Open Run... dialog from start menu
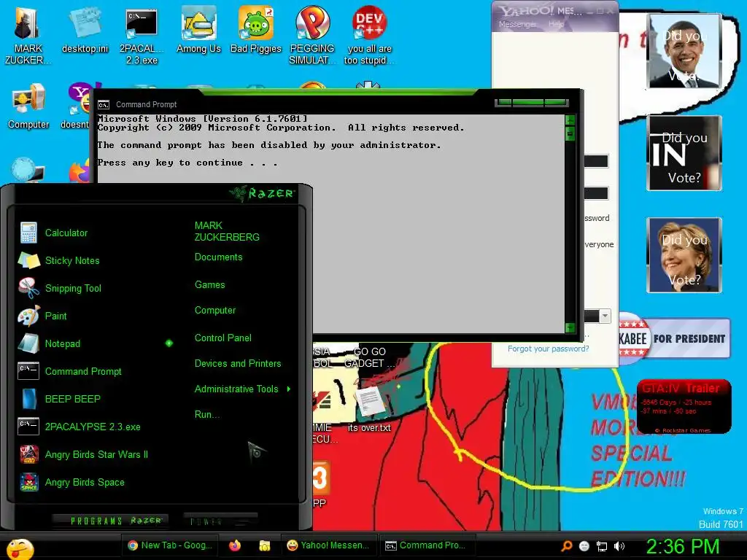 [x=206, y=414]
